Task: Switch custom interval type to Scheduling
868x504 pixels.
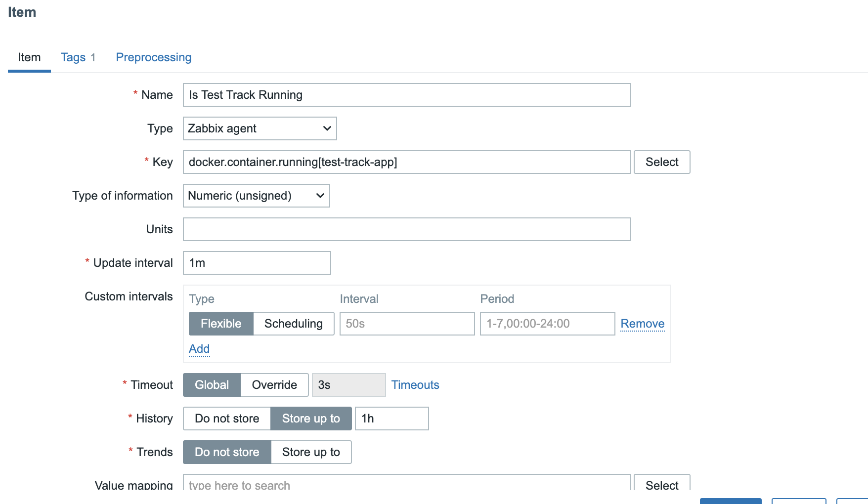Action: pos(293,324)
